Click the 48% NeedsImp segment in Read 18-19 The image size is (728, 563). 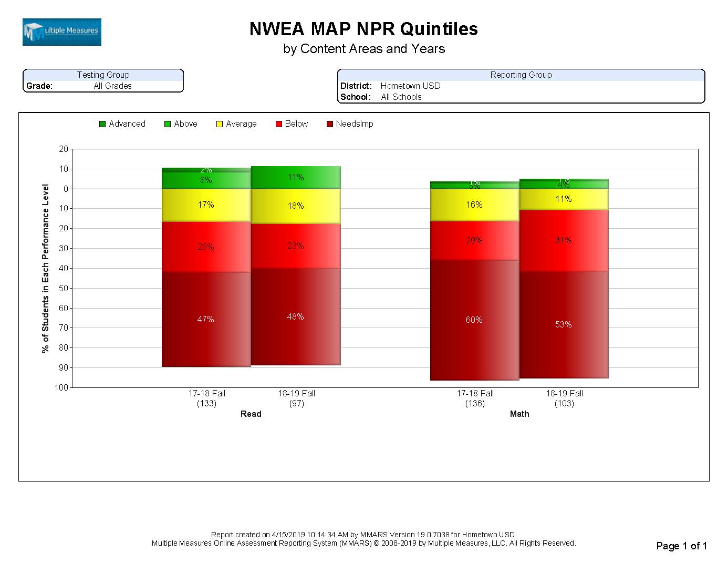point(296,316)
